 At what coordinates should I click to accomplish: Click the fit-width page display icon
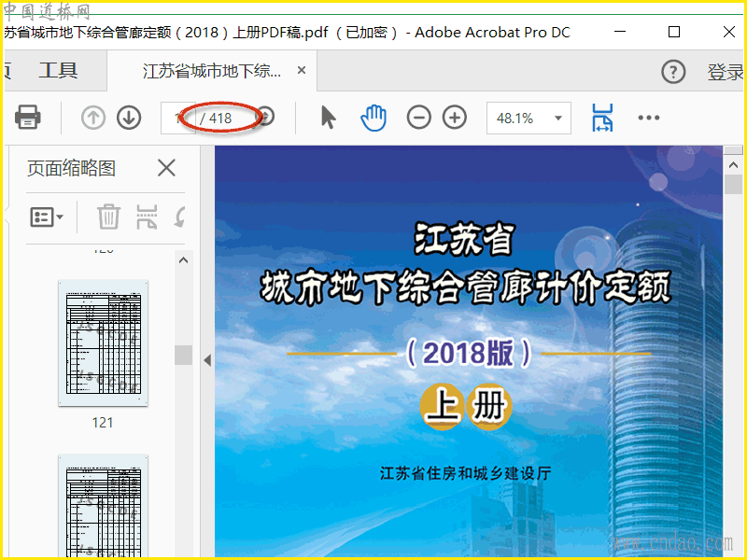[x=602, y=118]
